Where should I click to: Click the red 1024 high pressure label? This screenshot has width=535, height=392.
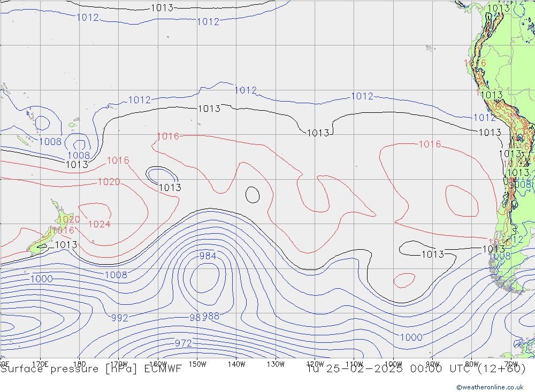[x=100, y=224]
